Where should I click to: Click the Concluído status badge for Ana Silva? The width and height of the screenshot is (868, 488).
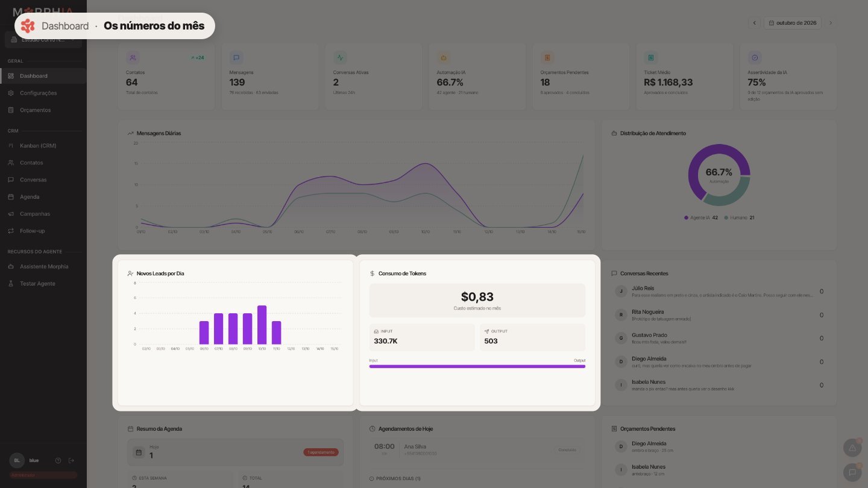pos(567,450)
